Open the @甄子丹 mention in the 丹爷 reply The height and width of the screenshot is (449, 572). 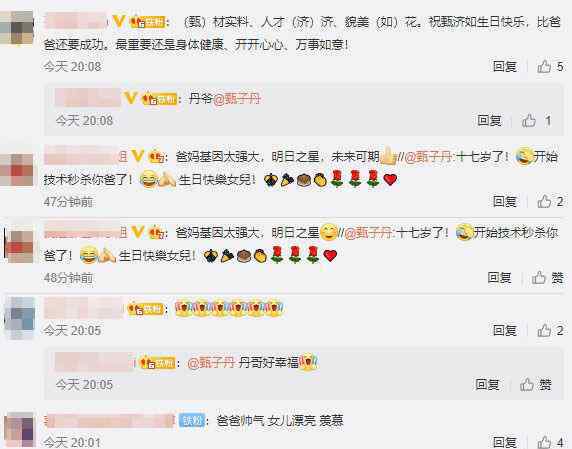coord(236,98)
